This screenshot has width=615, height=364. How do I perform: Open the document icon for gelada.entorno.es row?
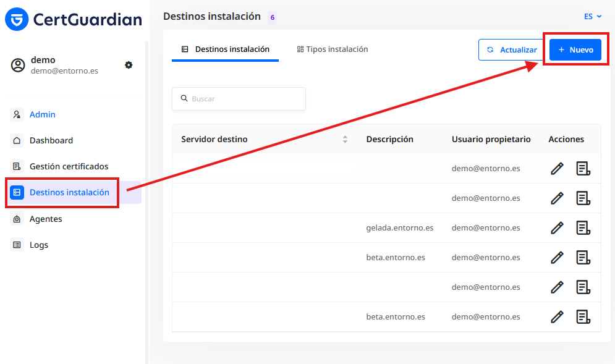click(583, 228)
